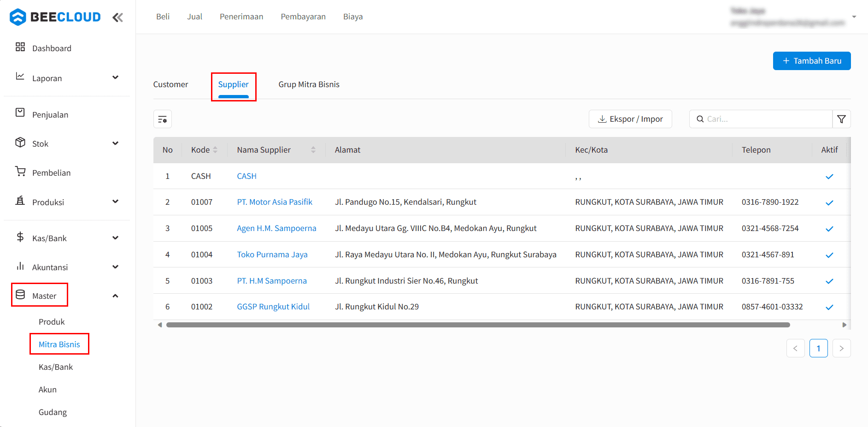Viewport: 868px width, 427px height.
Task: Click the Tambah Baru button
Action: (x=812, y=61)
